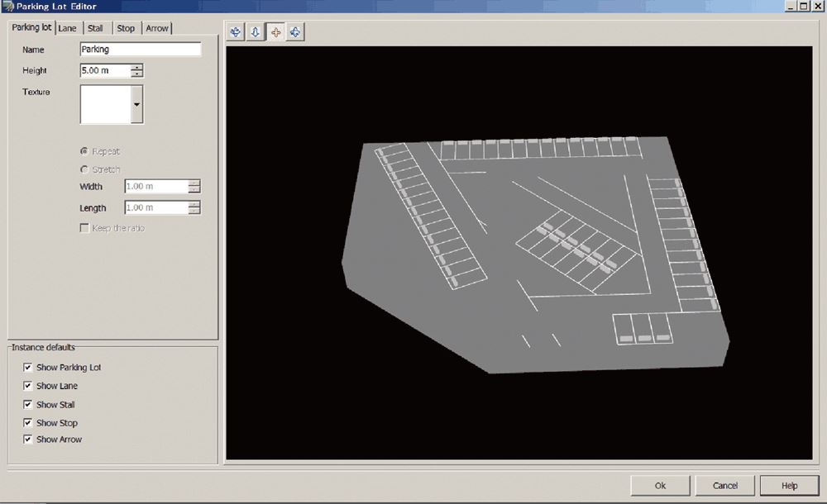Toggle the Show Parking Lot checkbox
This screenshot has height=504, width=827.
(x=28, y=368)
